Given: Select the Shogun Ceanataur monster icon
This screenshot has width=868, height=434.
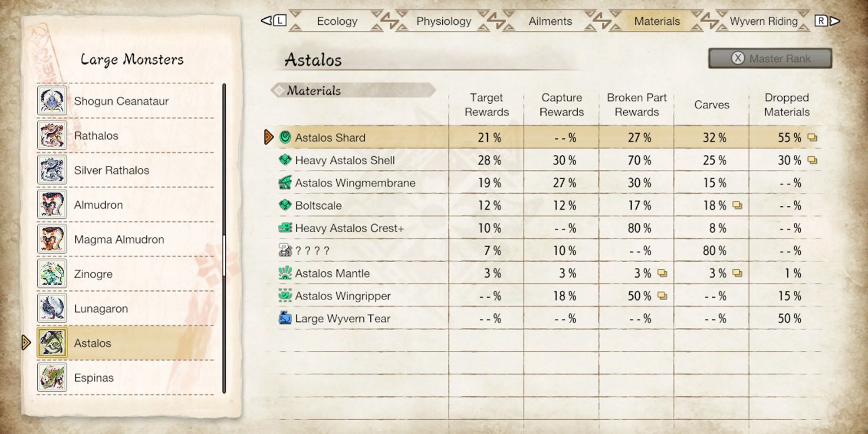Looking at the screenshot, I should click(52, 101).
